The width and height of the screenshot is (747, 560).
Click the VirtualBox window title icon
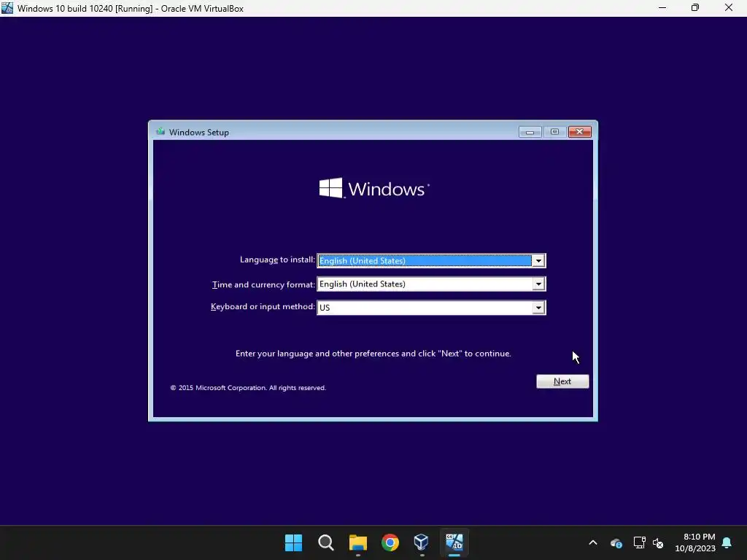(x=7, y=8)
